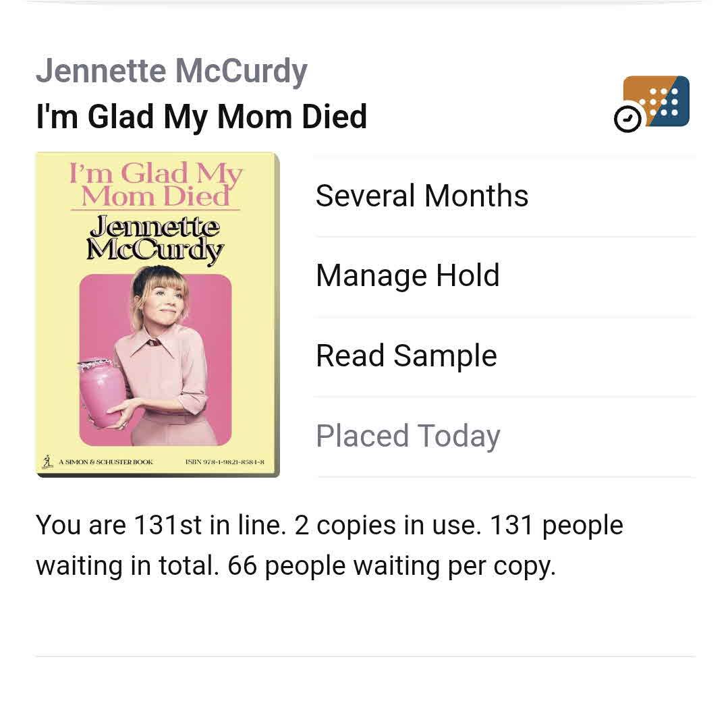This screenshot has height=728, width=728.
Task: Click the Simon & Schuster logo on cover
Action: (47, 462)
